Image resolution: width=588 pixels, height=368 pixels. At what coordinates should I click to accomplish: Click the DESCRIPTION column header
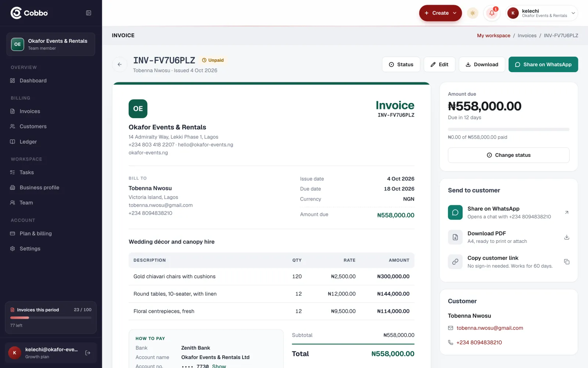point(150,260)
